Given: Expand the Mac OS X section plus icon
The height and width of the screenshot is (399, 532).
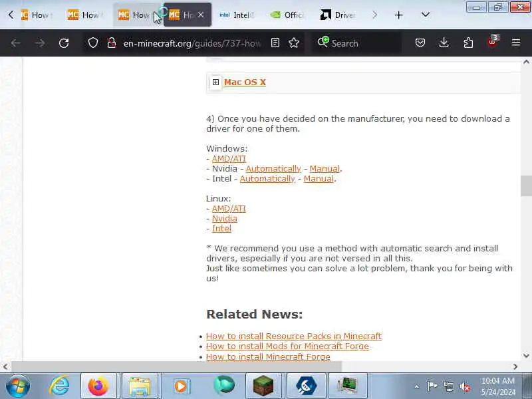Looking at the screenshot, I should click(x=215, y=82).
